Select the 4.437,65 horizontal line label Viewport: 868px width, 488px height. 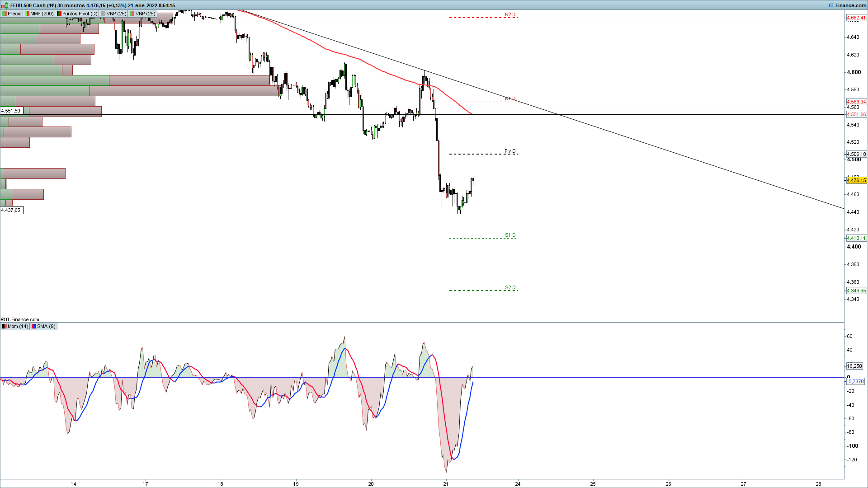pyautogui.click(x=11, y=210)
